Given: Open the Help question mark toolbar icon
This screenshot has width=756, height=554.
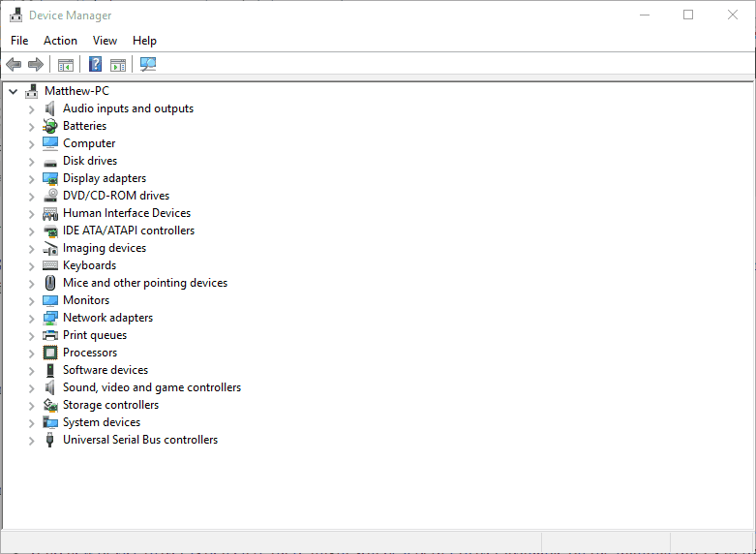Looking at the screenshot, I should [96, 64].
